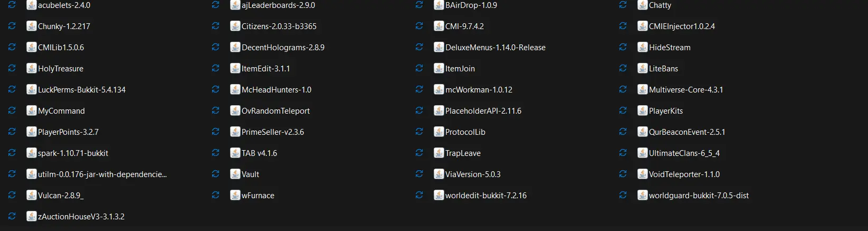Image resolution: width=868 pixels, height=231 pixels.
Task: Click the Vulcan-2.8.9_ jar icon
Action: 32,195
